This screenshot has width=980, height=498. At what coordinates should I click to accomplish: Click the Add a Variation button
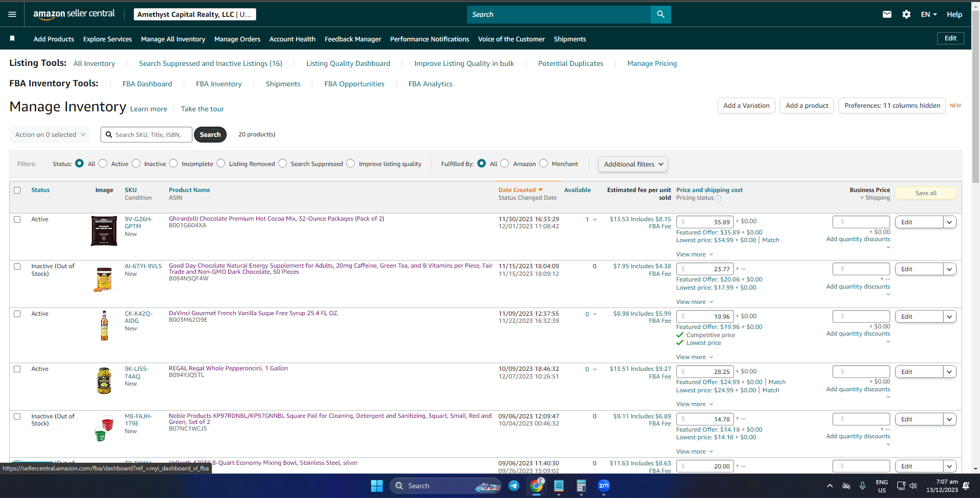(746, 106)
